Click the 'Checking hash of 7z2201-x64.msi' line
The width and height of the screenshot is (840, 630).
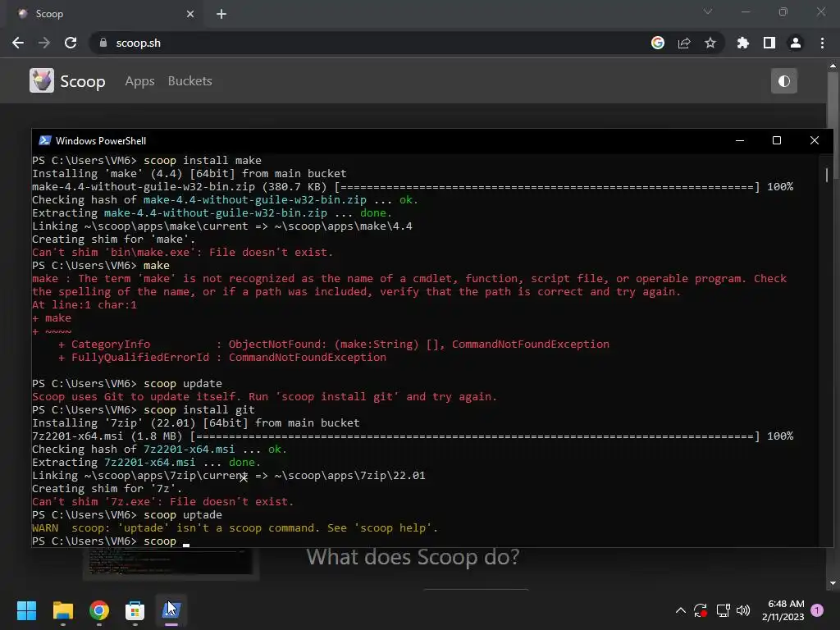point(160,450)
